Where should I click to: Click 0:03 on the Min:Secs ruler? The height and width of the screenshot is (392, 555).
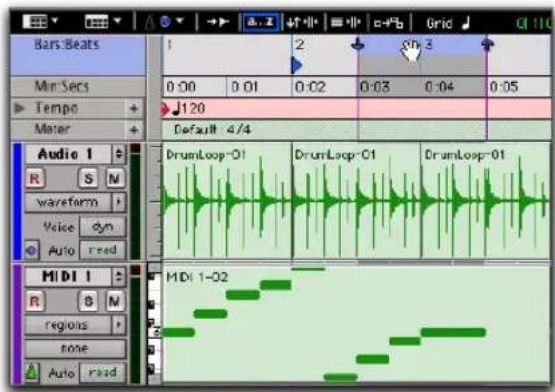(x=375, y=87)
